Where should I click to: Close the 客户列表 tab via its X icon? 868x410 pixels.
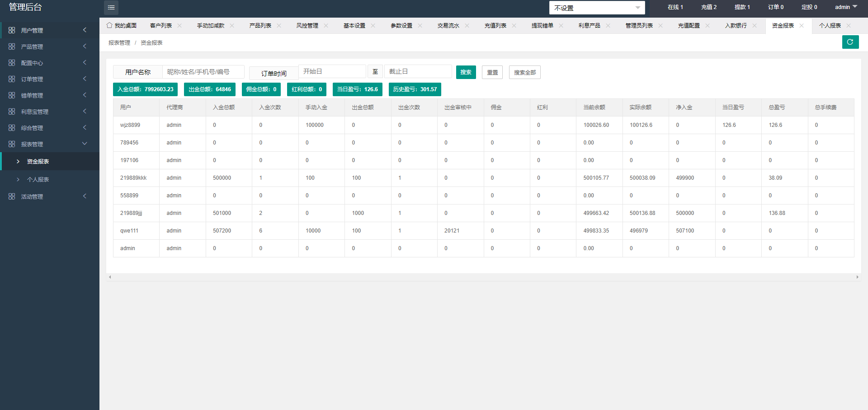click(179, 26)
